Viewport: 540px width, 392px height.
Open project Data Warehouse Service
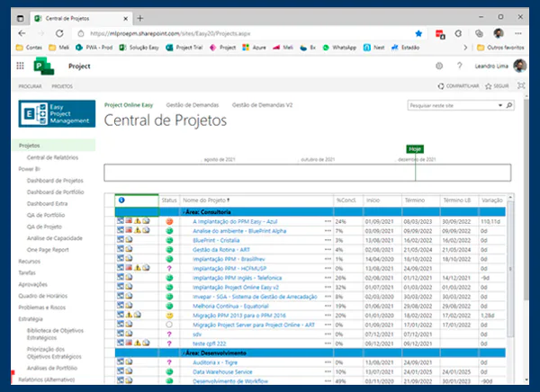coord(222,371)
